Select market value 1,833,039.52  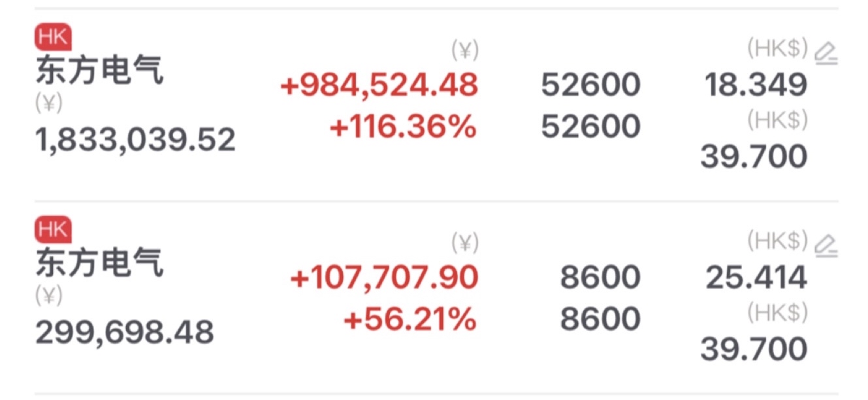click(x=135, y=140)
